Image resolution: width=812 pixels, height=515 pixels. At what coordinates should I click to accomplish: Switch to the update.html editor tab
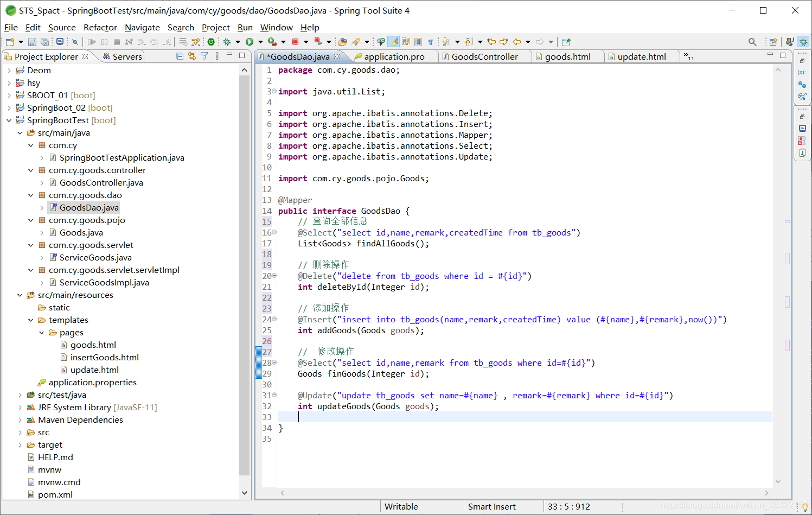[x=642, y=56]
